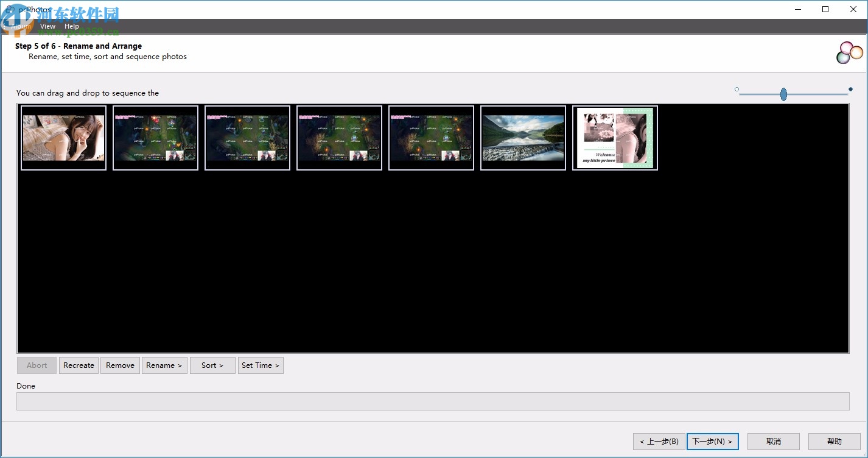This screenshot has height=458, width=868.
Task: Click the small-size end of the thumbnail slider
Action: 737,90
